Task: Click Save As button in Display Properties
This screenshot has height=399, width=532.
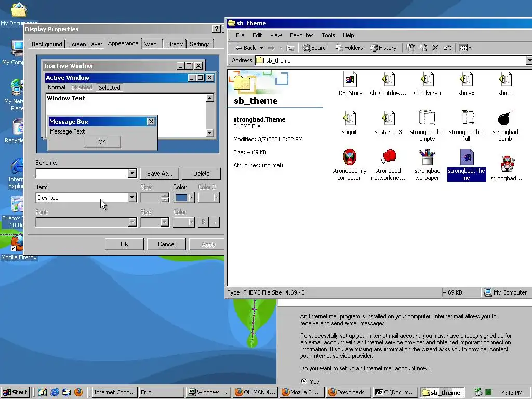Action: pyautogui.click(x=159, y=174)
